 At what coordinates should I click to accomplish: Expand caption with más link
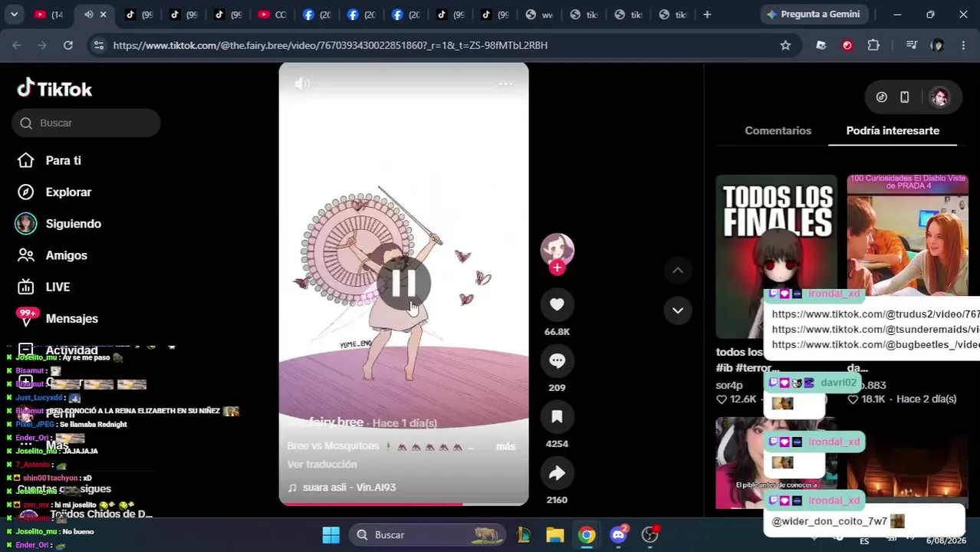coord(505,446)
